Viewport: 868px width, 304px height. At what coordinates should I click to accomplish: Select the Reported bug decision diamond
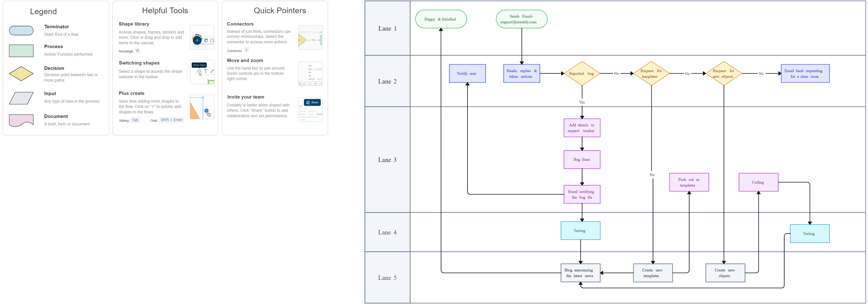click(x=582, y=73)
